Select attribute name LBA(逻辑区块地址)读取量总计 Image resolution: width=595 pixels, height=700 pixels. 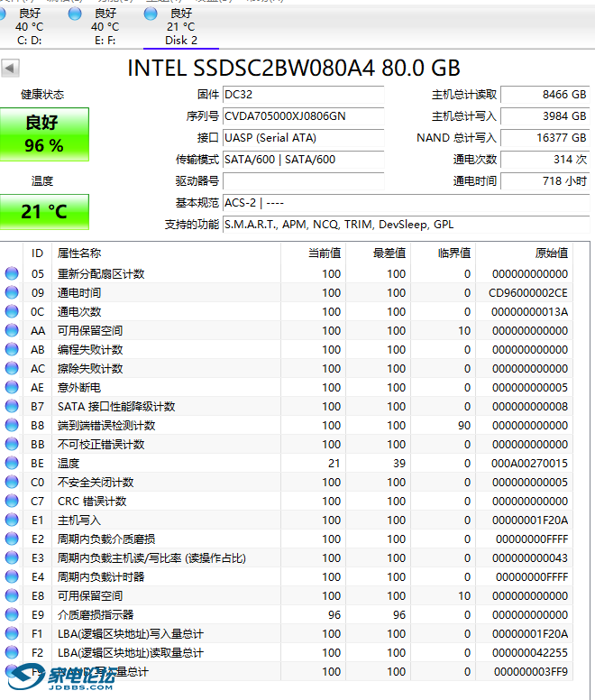point(130,653)
